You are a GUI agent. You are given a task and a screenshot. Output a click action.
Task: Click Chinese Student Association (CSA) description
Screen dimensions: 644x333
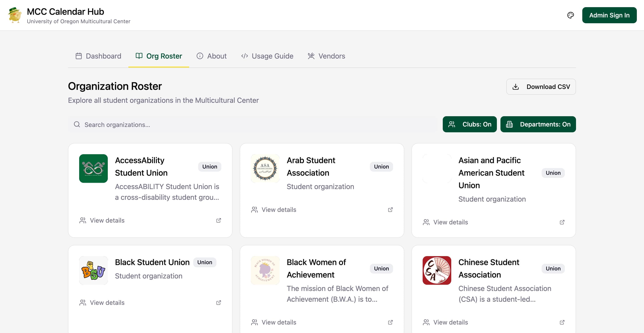[505, 294]
